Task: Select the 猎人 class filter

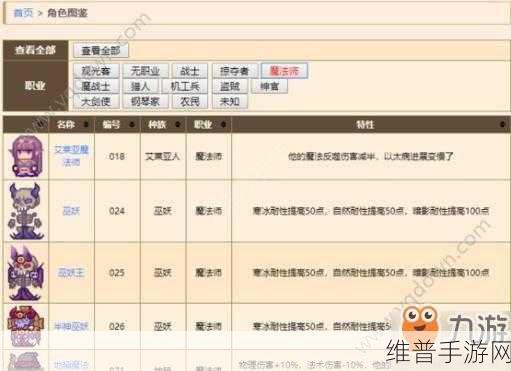Action: [140, 86]
